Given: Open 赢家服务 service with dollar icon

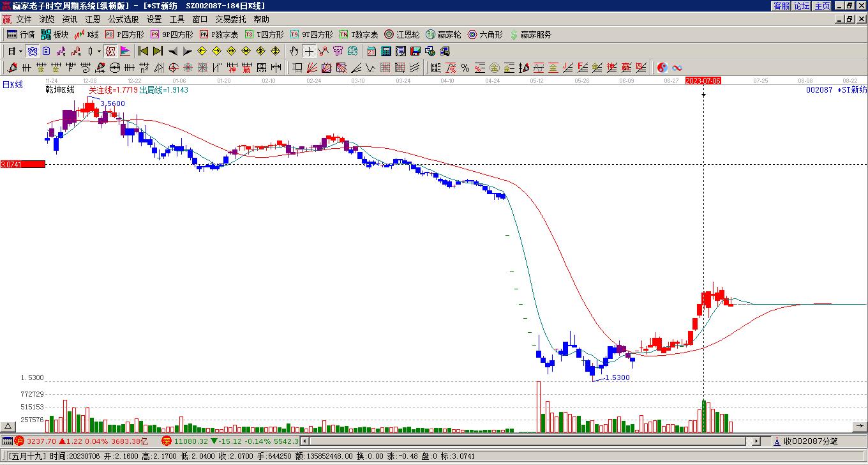Looking at the screenshot, I should [x=530, y=34].
